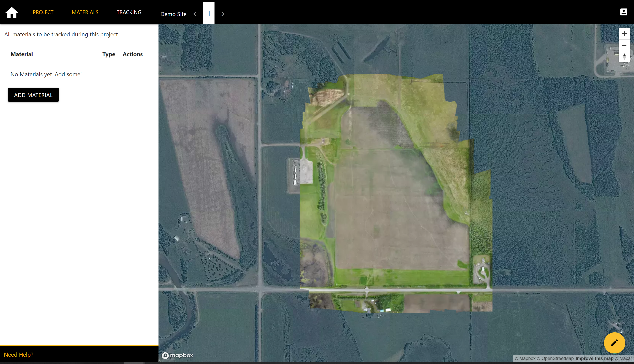Click the Demo Site label
The width and height of the screenshot is (634, 364).
click(x=173, y=14)
